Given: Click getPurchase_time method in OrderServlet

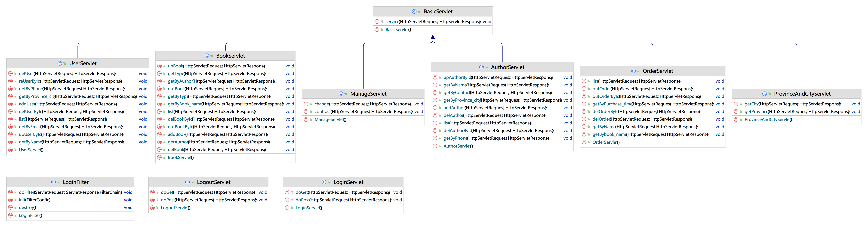Looking at the screenshot, I should [612, 104].
